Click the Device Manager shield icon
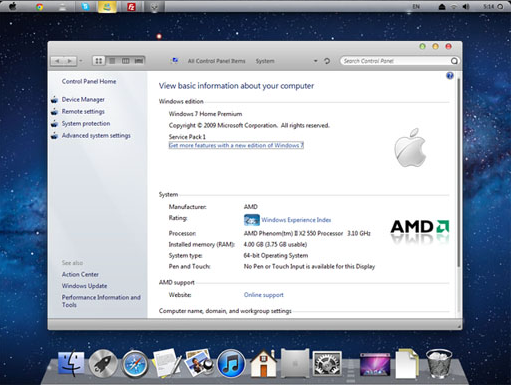The image size is (511, 385). pos(54,100)
